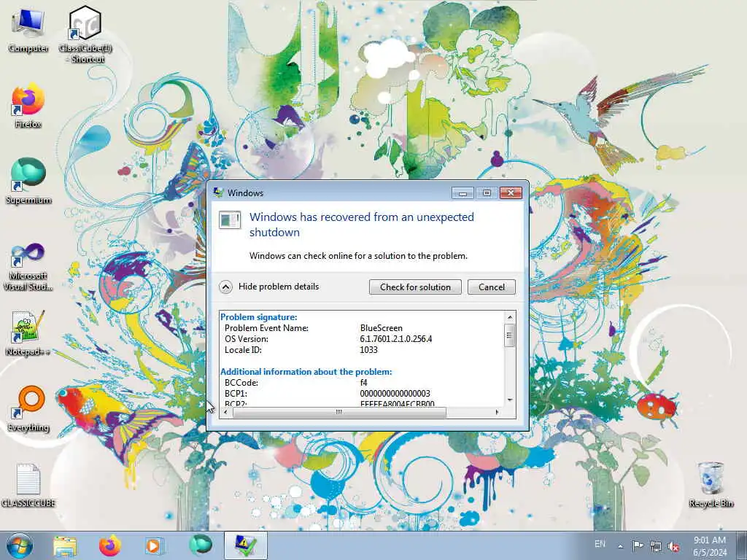Select the Microsoft Visual Studio desktop shortcut
The height and width of the screenshot is (560, 747).
click(x=28, y=267)
